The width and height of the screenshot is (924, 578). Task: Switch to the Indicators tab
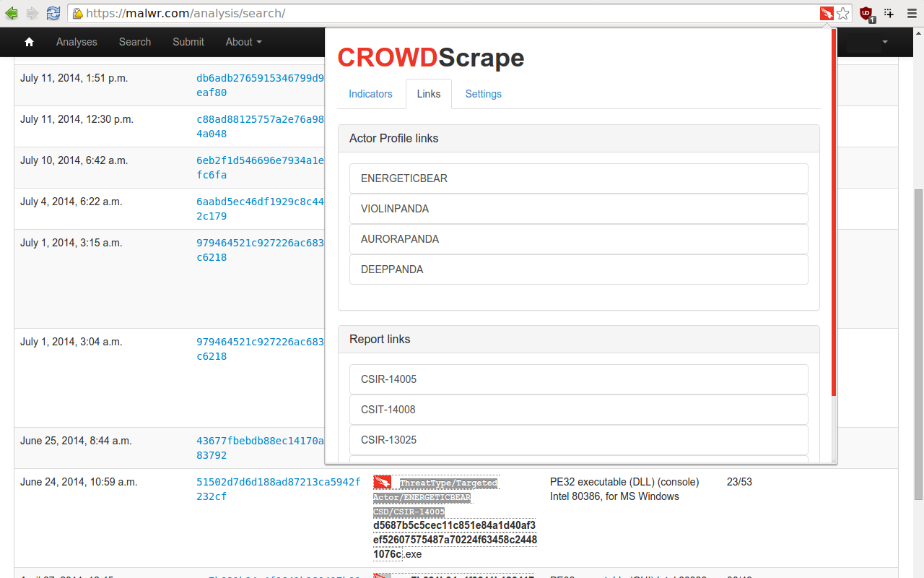point(370,94)
